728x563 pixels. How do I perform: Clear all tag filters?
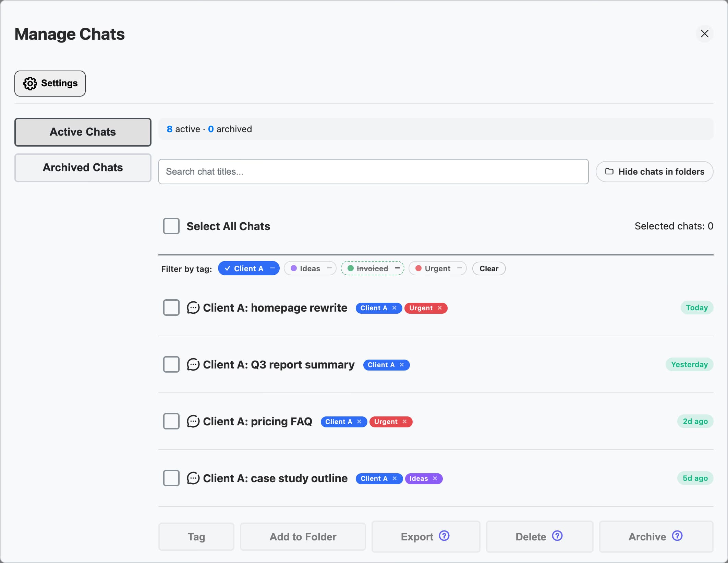pos(489,268)
